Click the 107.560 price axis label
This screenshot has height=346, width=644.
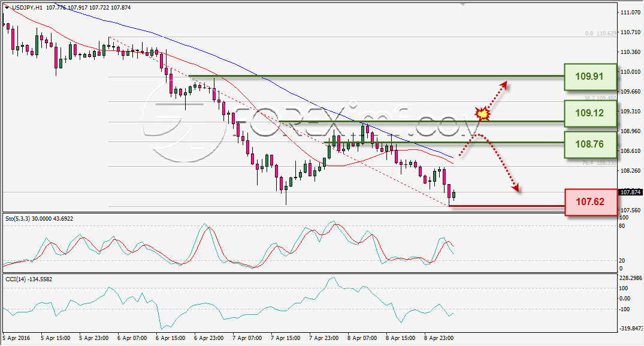630,209
